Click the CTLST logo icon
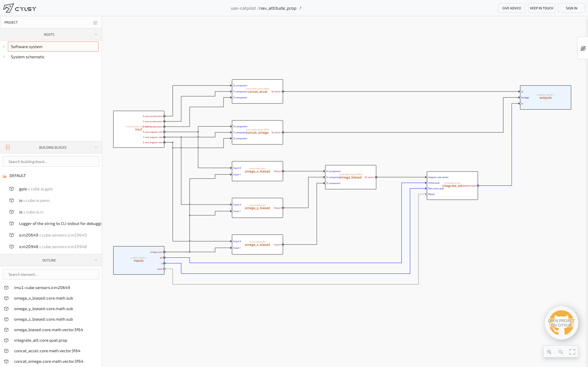588x367 pixels. [x=8, y=8]
